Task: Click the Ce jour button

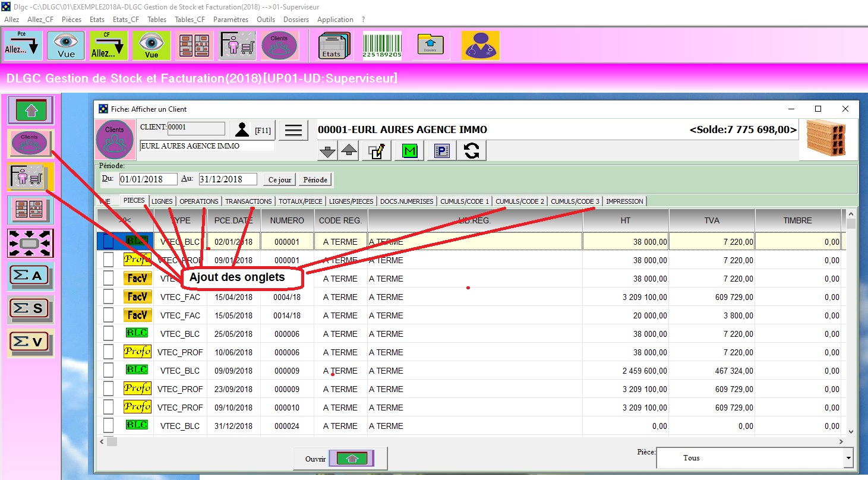Action: point(280,179)
